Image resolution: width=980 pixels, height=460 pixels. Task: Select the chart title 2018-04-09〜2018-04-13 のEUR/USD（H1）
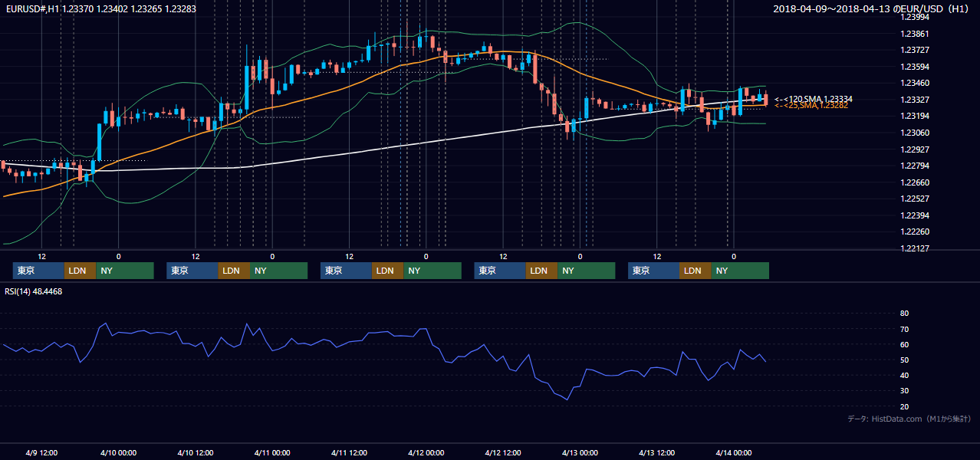871,9
